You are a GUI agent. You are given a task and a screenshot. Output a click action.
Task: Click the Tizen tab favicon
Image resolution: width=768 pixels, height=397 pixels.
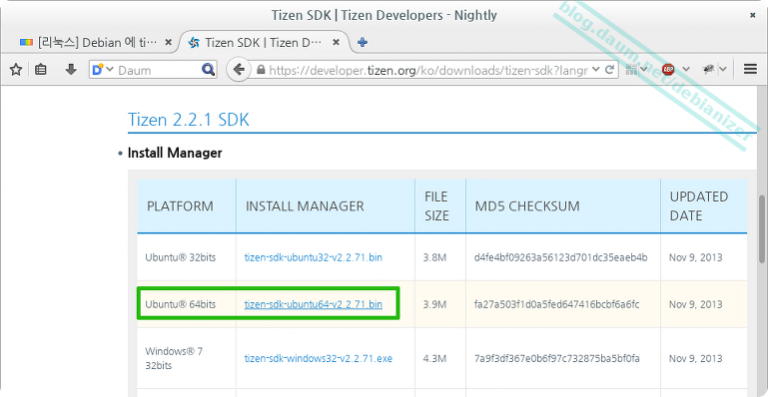tap(193, 43)
